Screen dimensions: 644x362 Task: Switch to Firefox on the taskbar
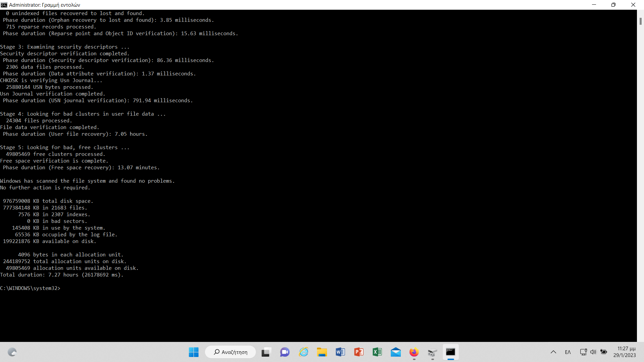coord(414,352)
